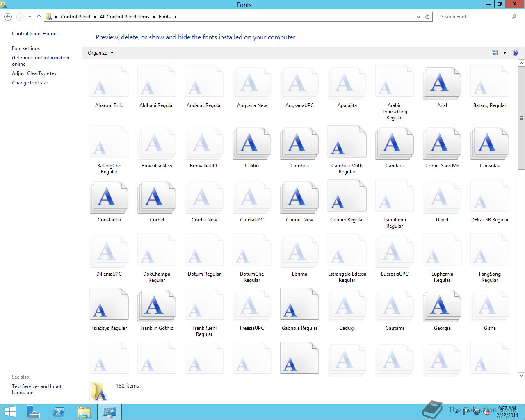Select the Comic Sans MS font icon
525x420 pixels.
point(442,144)
